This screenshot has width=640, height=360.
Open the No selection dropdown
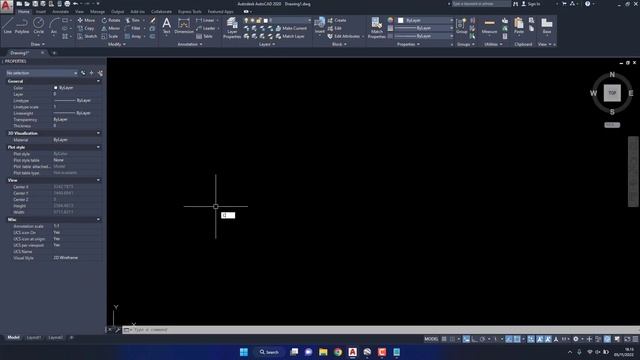[x=42, y=73]
